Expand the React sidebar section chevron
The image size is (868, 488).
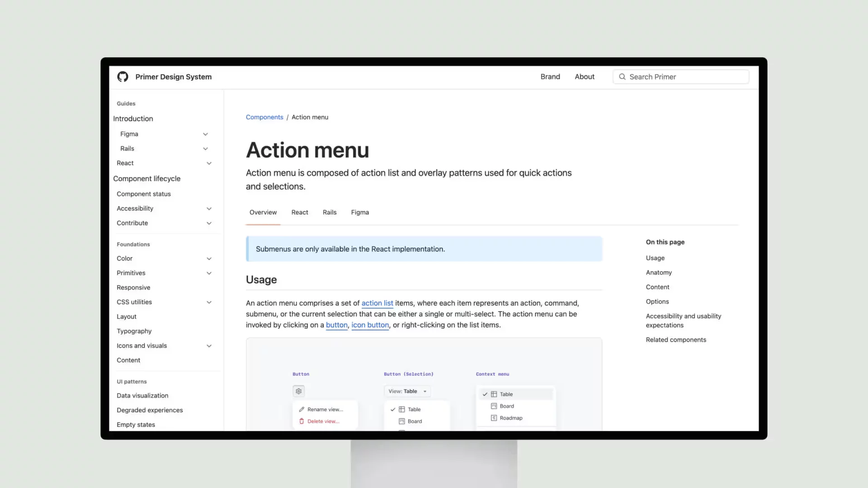[x=209, y=163]
